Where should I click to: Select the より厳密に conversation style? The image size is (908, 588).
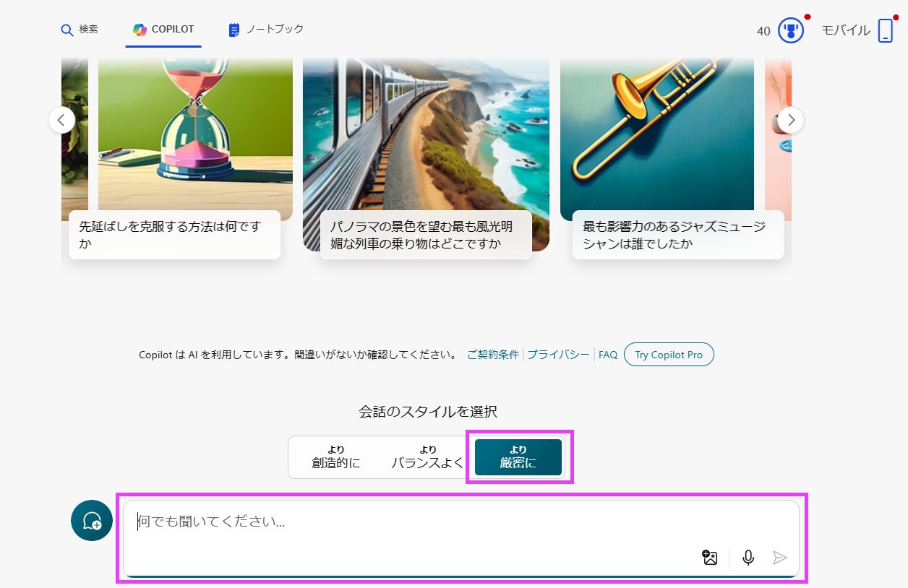click(518, 457)
